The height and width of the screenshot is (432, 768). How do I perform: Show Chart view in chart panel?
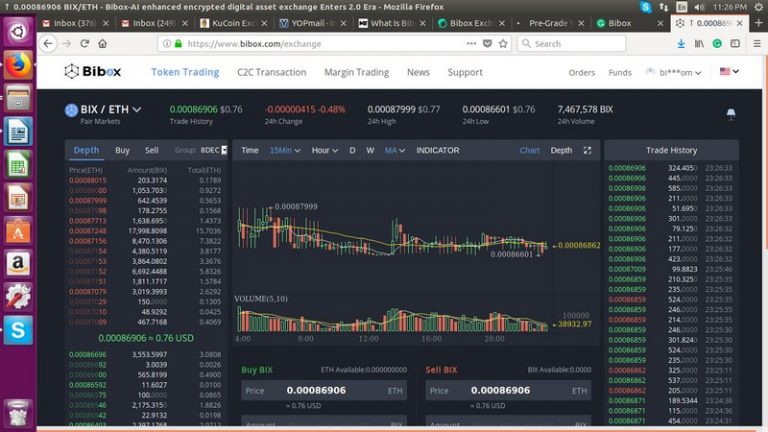tap(529, 150)
